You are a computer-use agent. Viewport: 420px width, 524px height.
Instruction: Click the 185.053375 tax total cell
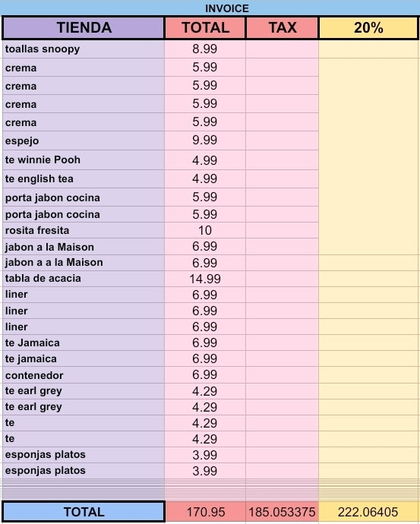tap(283, 512)
